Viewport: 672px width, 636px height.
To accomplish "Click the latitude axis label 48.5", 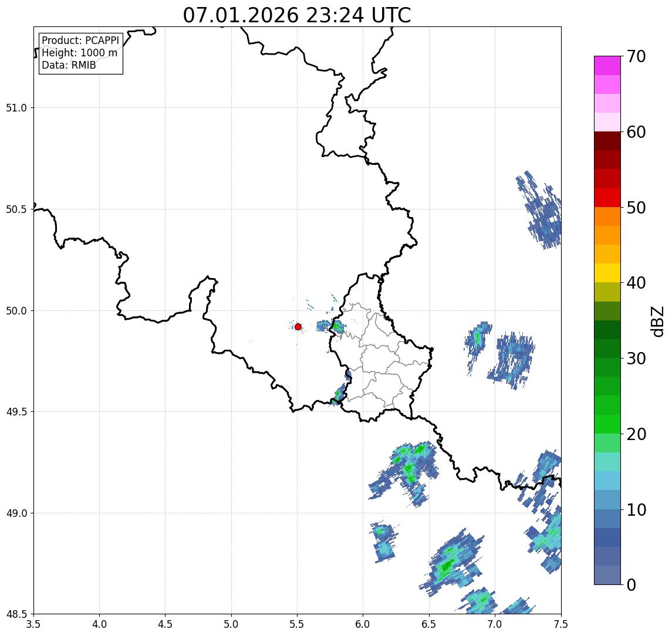I will 16,614.
